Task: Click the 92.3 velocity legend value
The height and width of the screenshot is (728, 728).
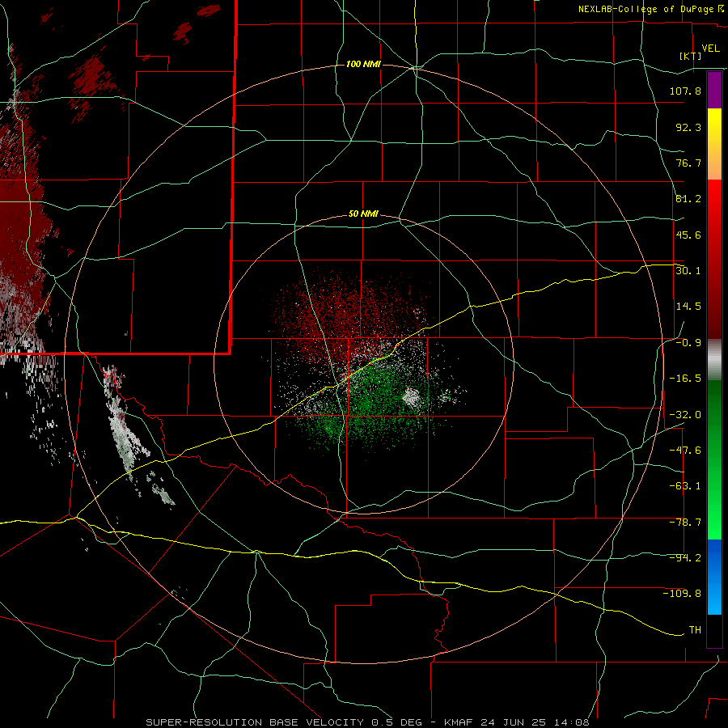Action: (x=688, y=127)
